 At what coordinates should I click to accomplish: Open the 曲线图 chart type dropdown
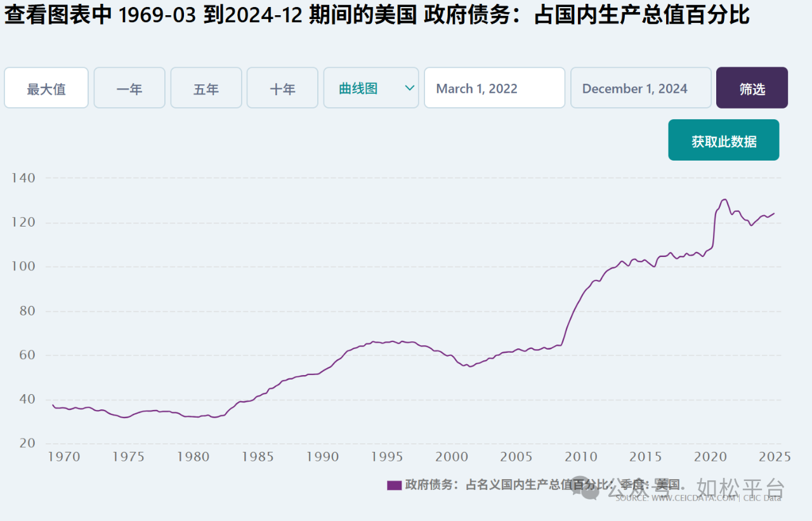(371, 88)
